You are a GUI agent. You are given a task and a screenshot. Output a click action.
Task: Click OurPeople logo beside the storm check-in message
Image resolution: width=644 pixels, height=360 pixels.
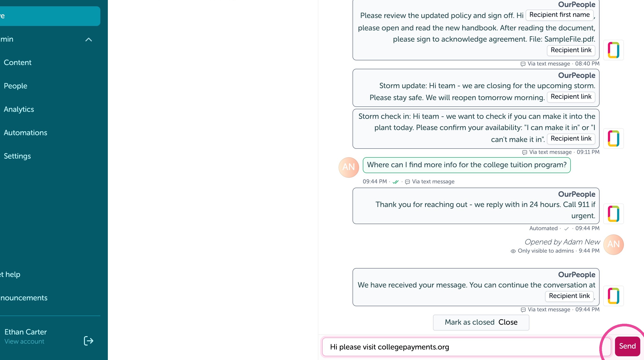(613, 138)
